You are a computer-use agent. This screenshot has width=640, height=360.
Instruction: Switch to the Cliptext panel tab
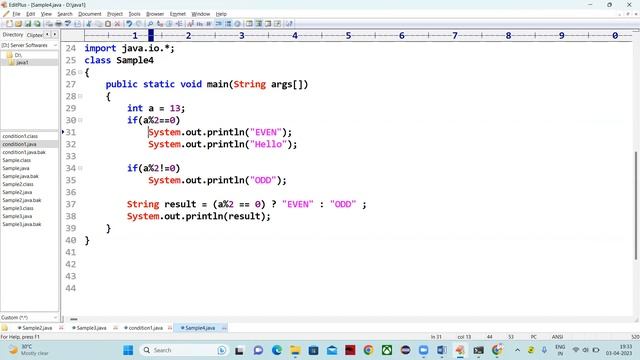click(x=35, y=35)
